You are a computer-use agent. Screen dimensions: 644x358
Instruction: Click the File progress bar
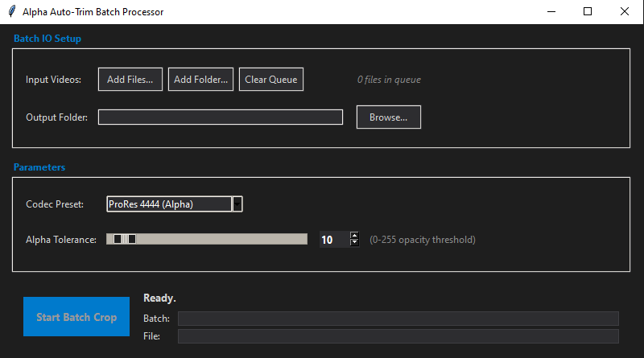click(398, 336)
